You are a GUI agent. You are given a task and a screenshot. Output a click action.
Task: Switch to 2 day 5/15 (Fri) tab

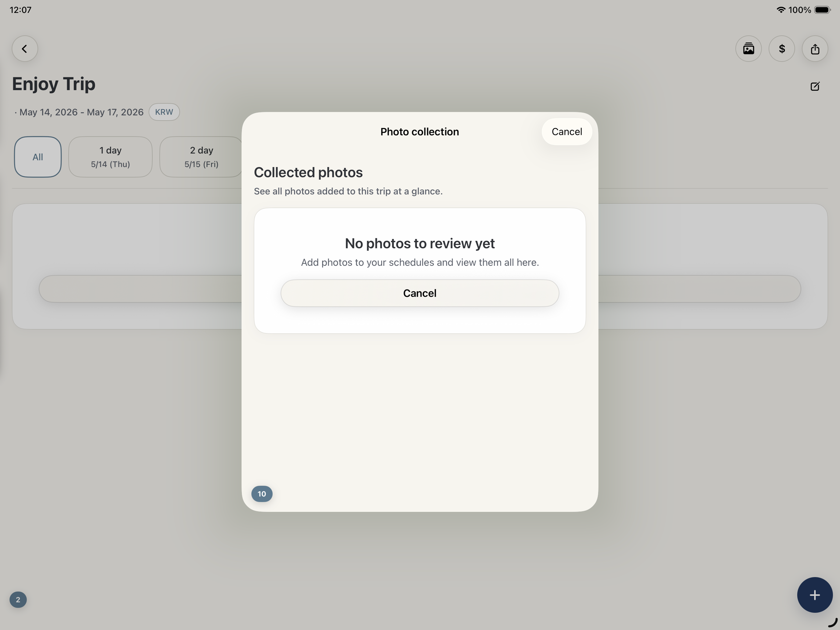coord(201,157)
